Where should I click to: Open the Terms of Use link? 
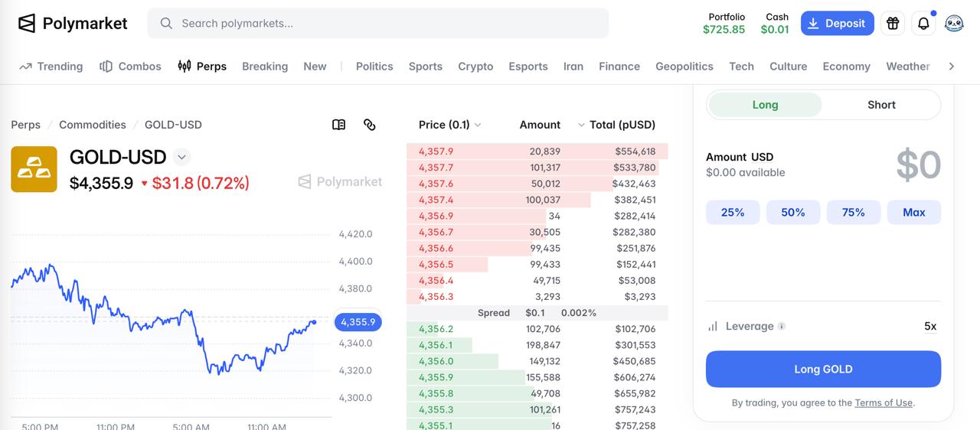884,402
